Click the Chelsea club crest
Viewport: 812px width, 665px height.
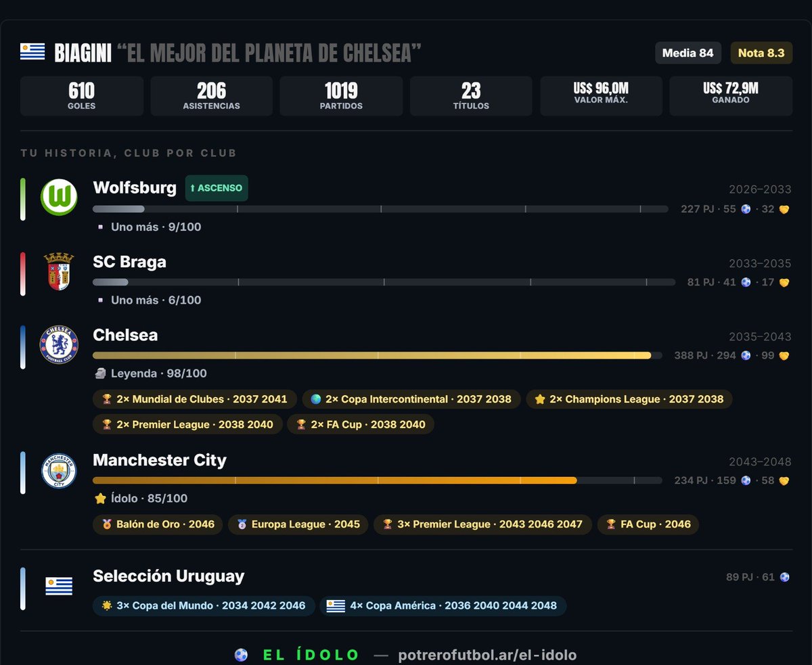pyautogui.click(x=59, y=344)
